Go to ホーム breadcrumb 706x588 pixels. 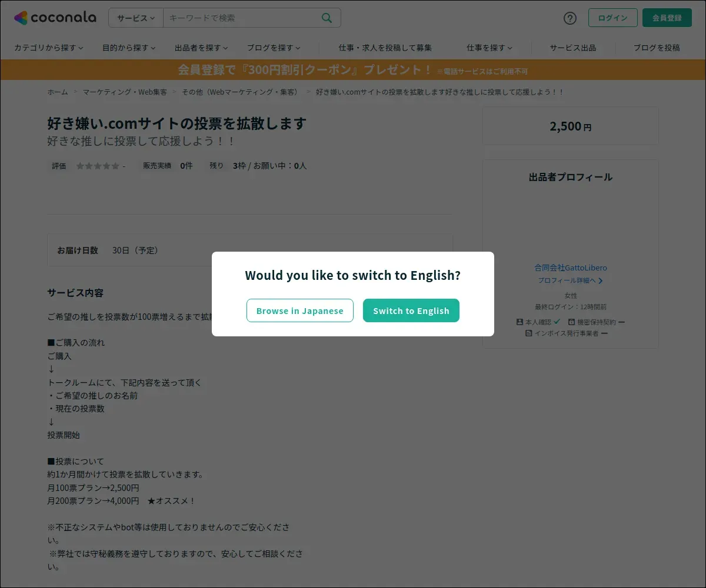58,92
